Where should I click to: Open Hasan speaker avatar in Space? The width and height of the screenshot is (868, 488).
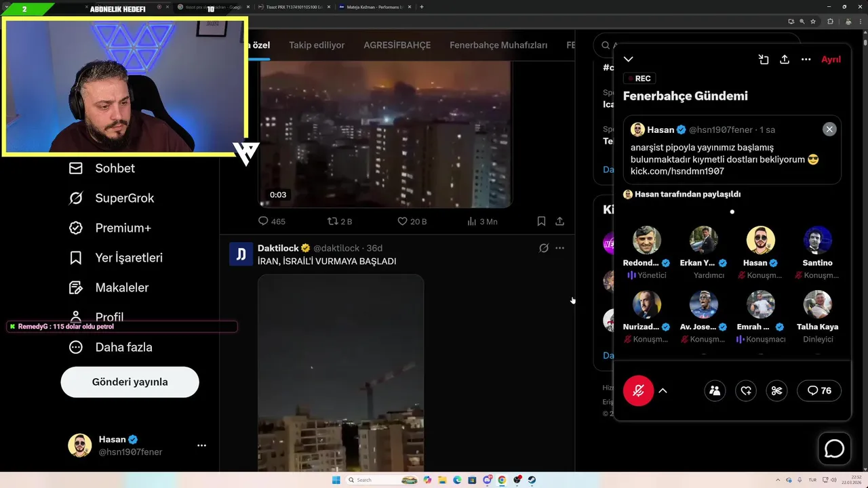761,240
